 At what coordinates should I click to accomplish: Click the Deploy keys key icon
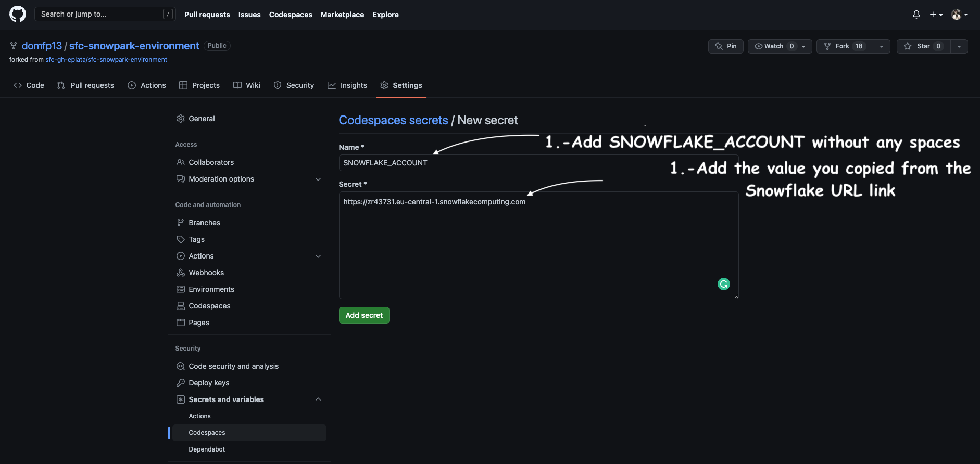point(181,383)
